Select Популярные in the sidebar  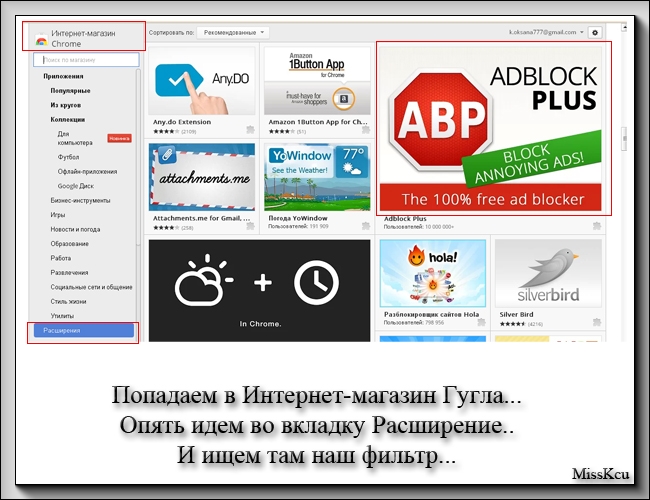(70, 91)
